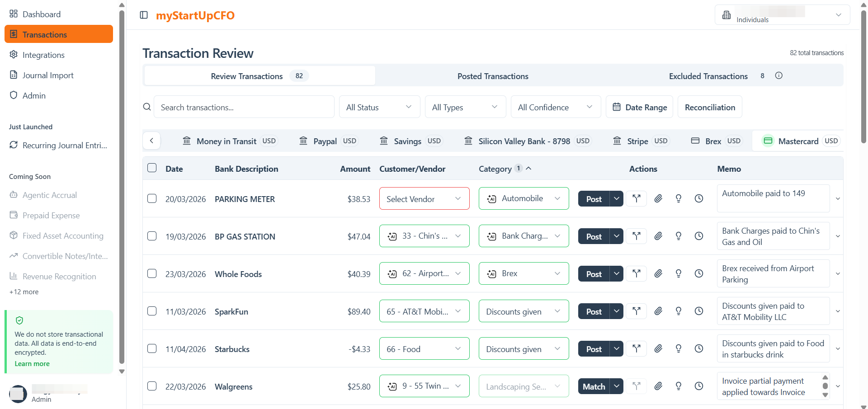
Task: Select the Silicon Valley Bank - 8798 tab
Action: click(527, 141)
